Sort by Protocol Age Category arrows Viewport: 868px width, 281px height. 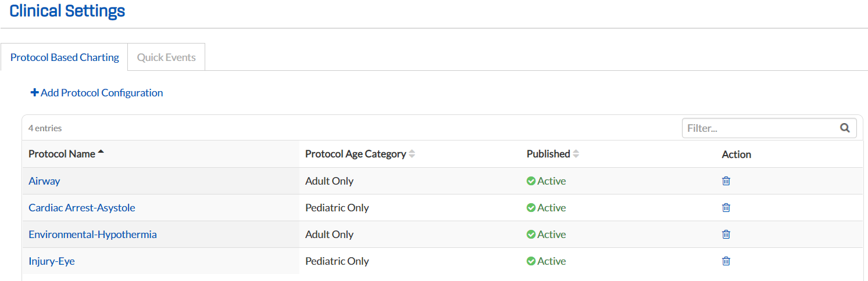412,154
